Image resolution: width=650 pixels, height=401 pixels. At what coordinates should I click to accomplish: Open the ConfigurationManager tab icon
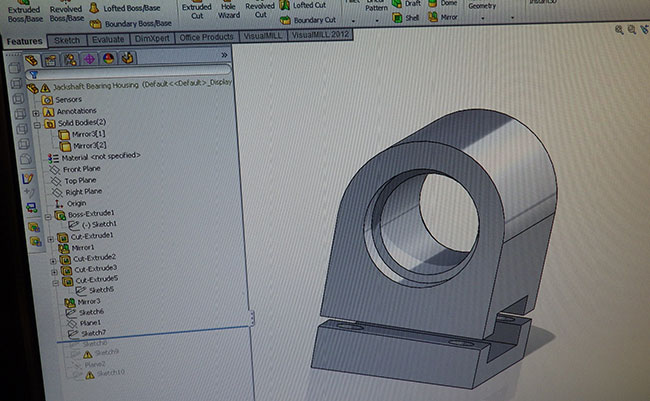click(70, 60)
